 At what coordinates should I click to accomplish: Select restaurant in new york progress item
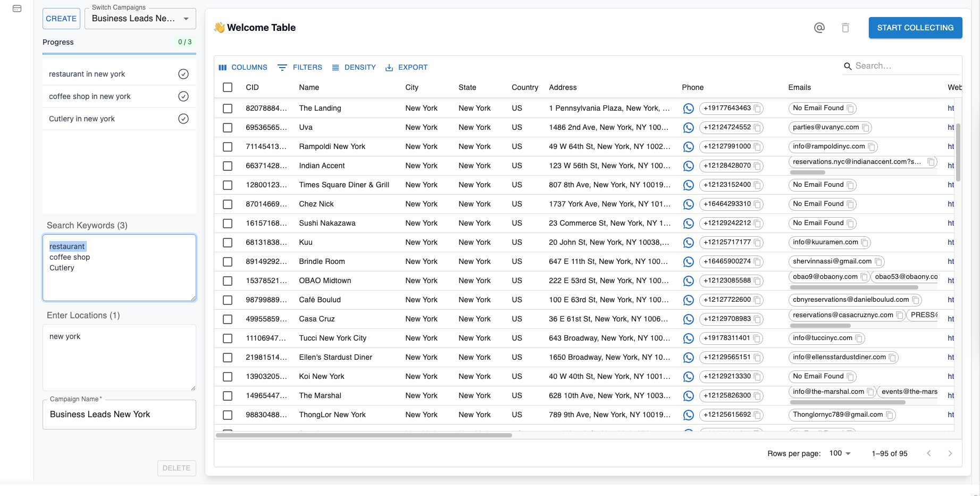coord(119,74)
